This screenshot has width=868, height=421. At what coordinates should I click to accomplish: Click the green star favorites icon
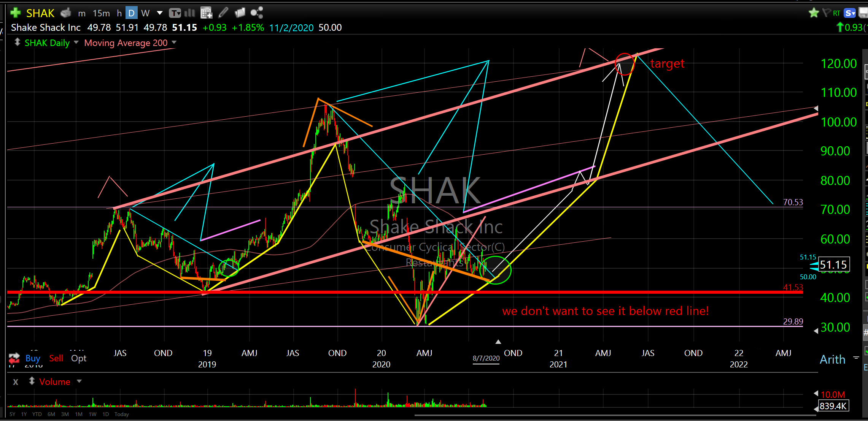coord(814,13)
